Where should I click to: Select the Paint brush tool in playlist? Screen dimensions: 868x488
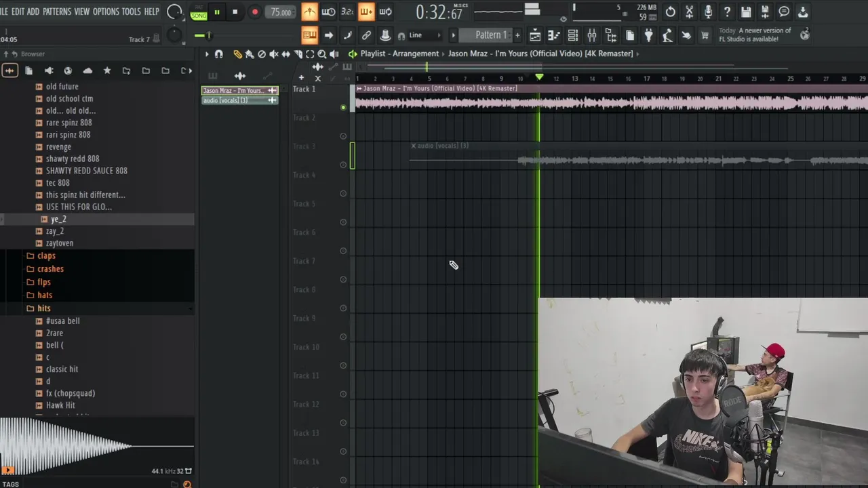250,54
